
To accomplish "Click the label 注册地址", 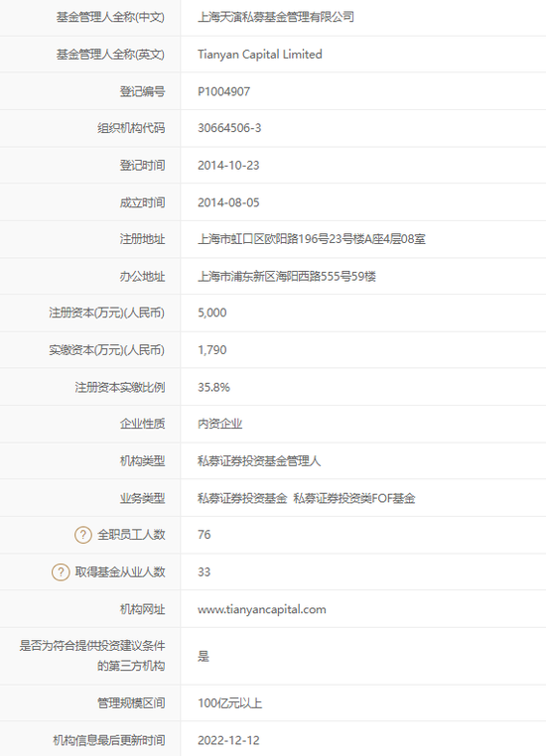I will pos(142,239).
